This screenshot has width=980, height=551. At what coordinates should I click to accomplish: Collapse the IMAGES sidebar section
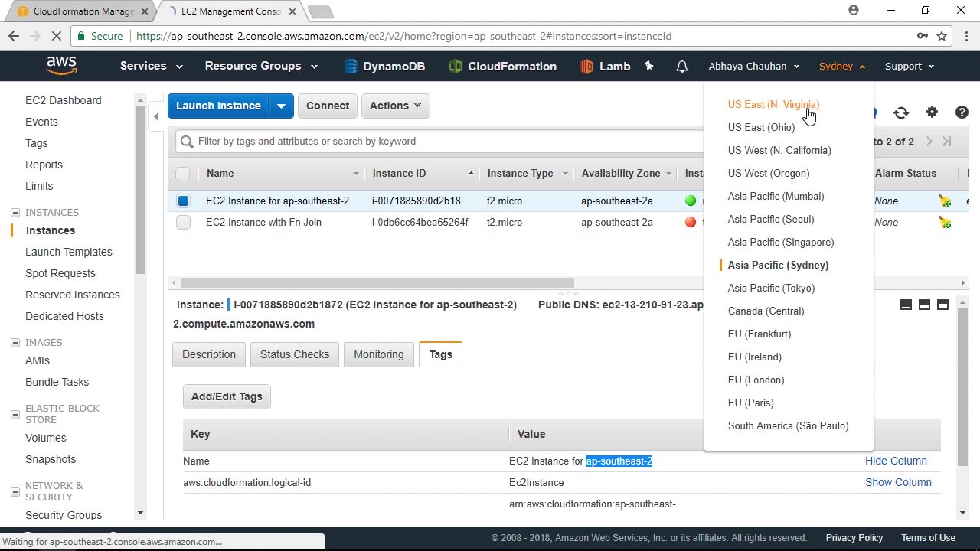pos(15,343)
